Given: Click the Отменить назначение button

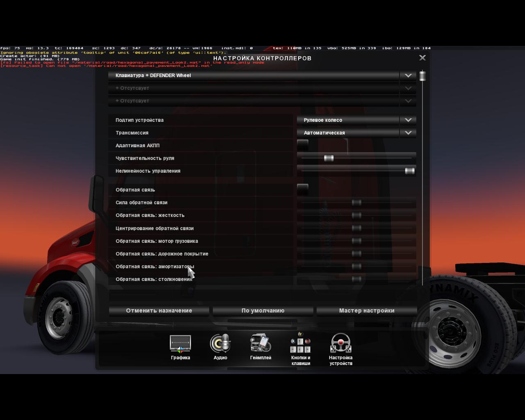Looking at the screenshot, I should (x=159, y=310).
